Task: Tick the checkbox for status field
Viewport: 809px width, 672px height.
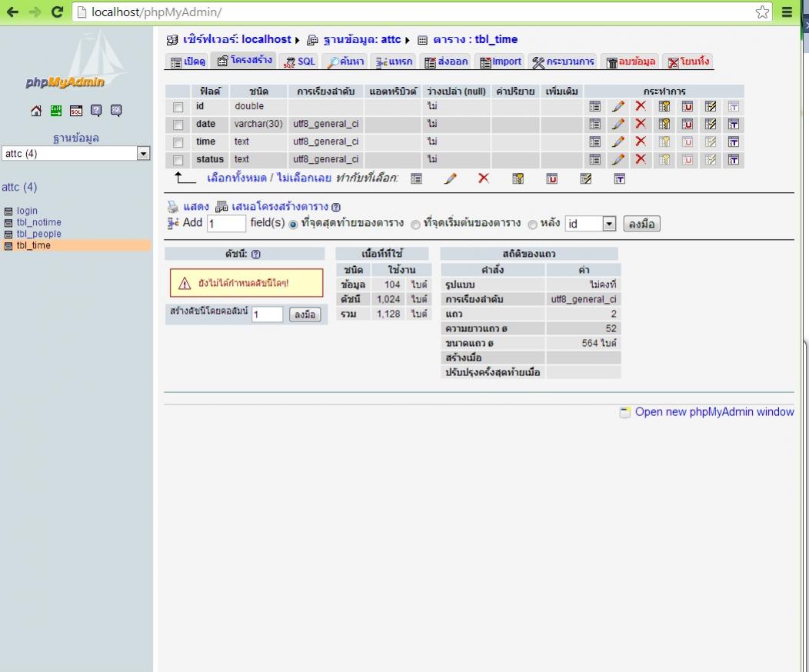Action: pyautogui.click(x=178, y=160)
